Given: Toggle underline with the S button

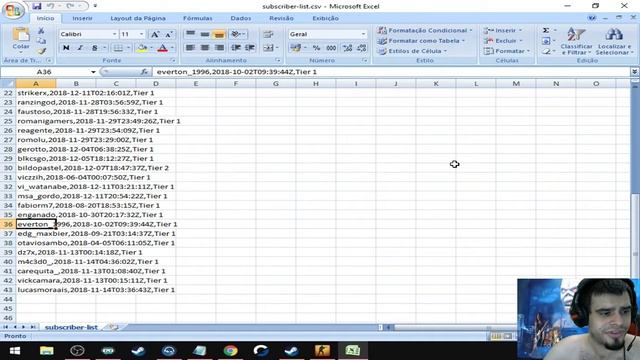Looking at the screenshot, I should 94,48.
